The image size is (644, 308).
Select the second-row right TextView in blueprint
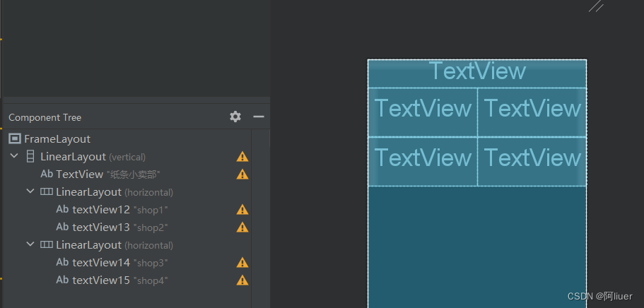(x=532, y=161)
